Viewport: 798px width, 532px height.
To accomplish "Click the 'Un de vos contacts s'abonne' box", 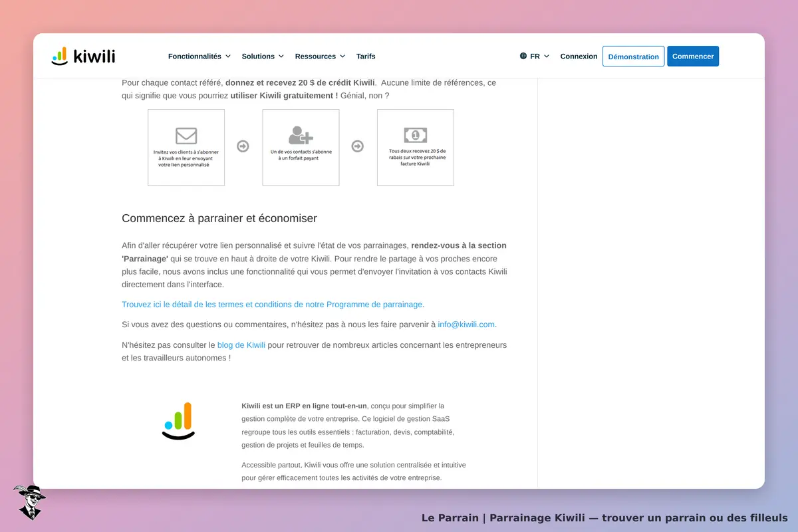I will [x=301, y=148].
